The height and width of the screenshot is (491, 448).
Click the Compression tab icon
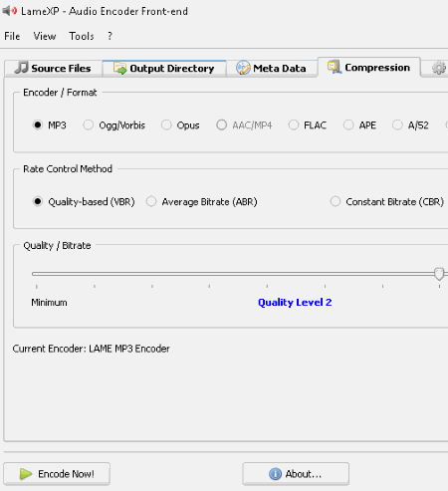pyautogui.click(x=335, y=67)
